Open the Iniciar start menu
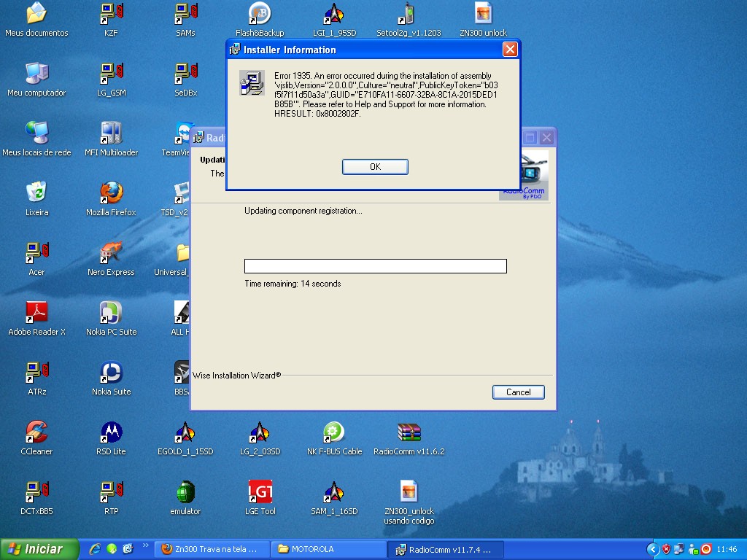Image resolution: width=747 pixels, height=560 pixels. 39,549
